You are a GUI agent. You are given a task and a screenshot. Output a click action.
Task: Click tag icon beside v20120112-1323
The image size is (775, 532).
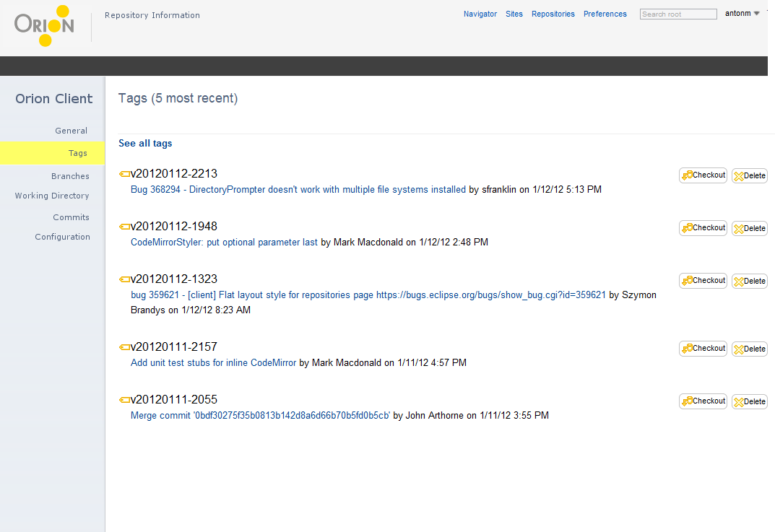tap(124, 279)
